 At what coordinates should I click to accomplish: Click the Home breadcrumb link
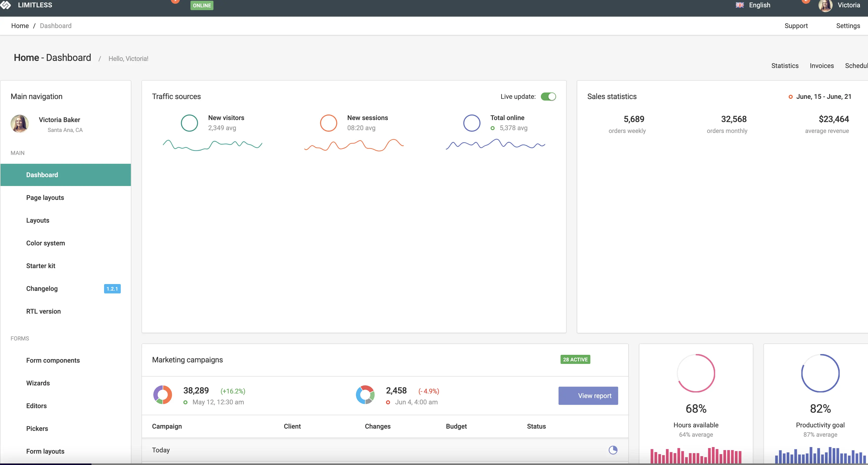click(x=20, y=26)
